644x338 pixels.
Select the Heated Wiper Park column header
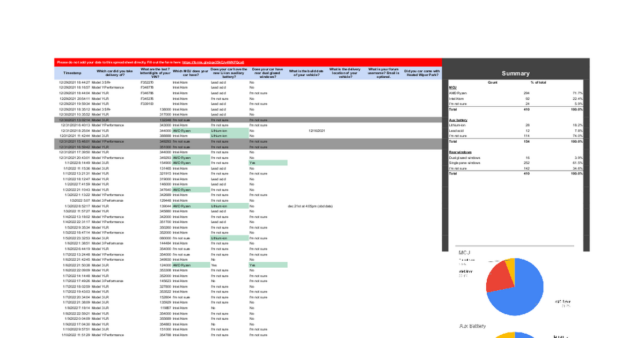422,72
